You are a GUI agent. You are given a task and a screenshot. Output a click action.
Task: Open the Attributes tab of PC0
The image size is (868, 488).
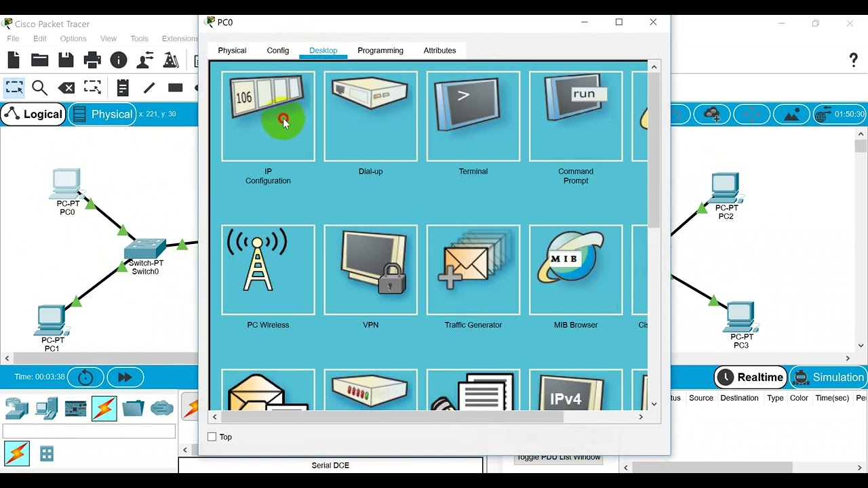439,51
